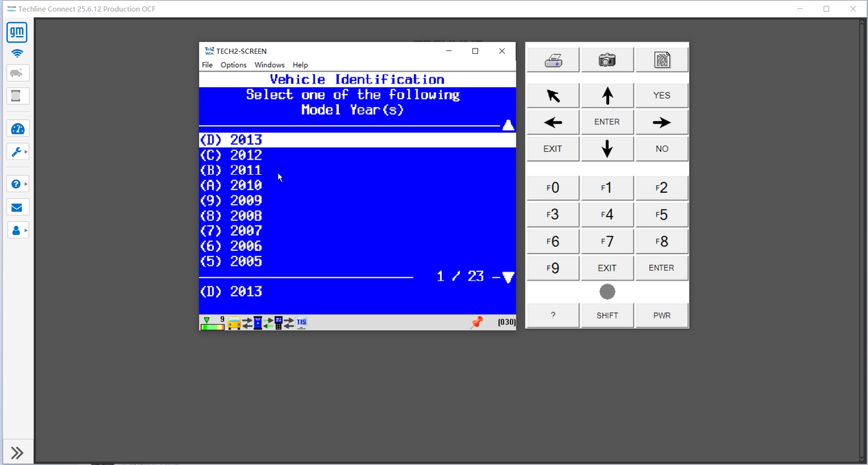Expand the sidebar with double chevron
Screen dimensions: 868x465
(17, 453)
